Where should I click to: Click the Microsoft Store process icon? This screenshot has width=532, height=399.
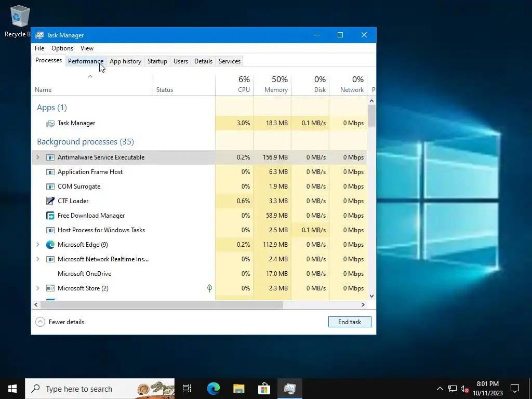pyautogui.click(x=50, y=288)
